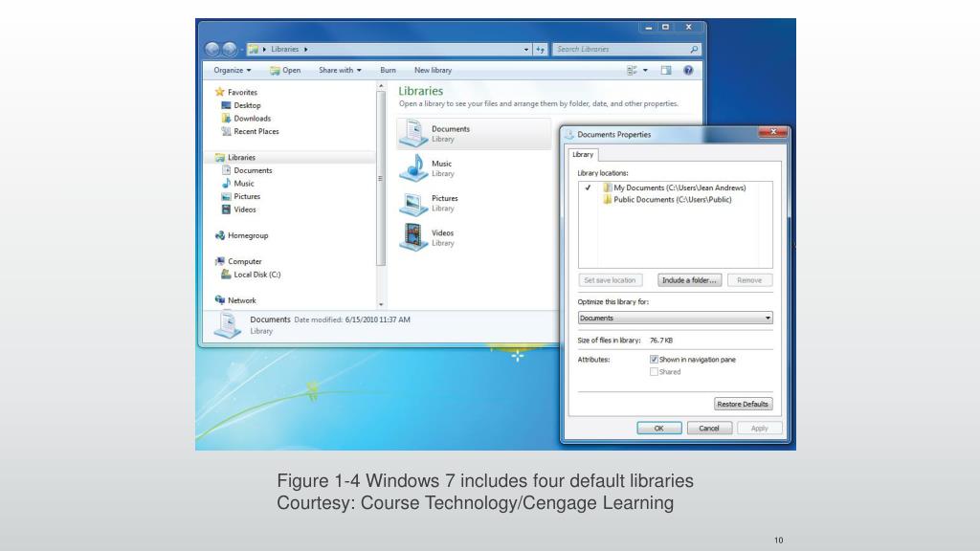This screenshot has width=980, height=551.
Task: Click Cancel in Documents Properties
Action: point(709,429)
